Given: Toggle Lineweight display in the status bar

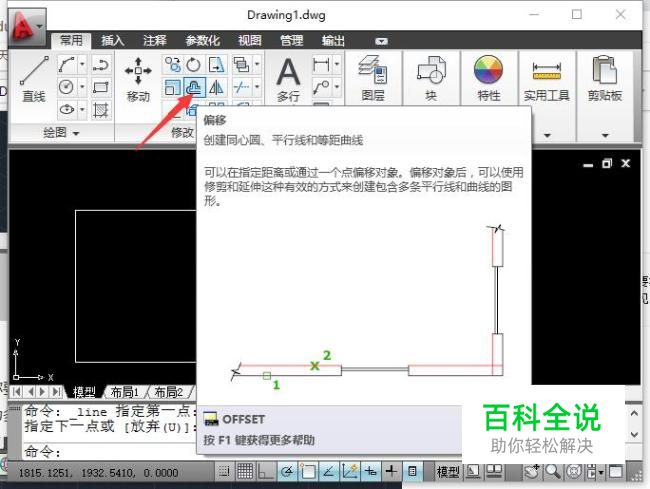Looking at the screenshot, I should [x=391, y=471].
